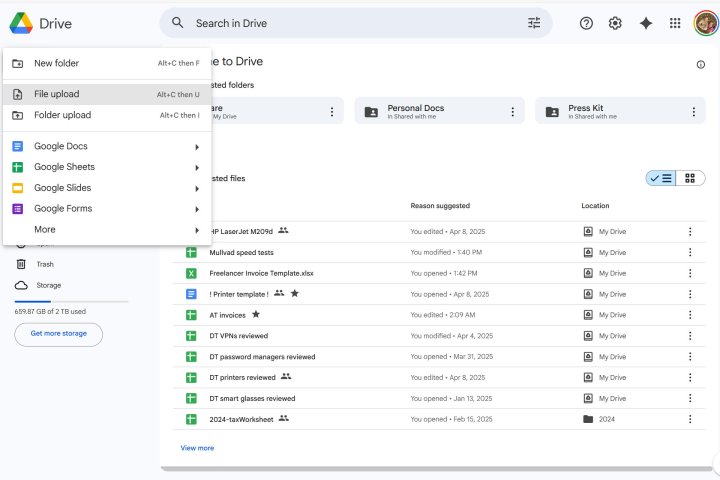The width and height of the screenshot is (720, 480).
Task: Open more actions for Freelancer Invoice Template
Action: pos(690,273)
